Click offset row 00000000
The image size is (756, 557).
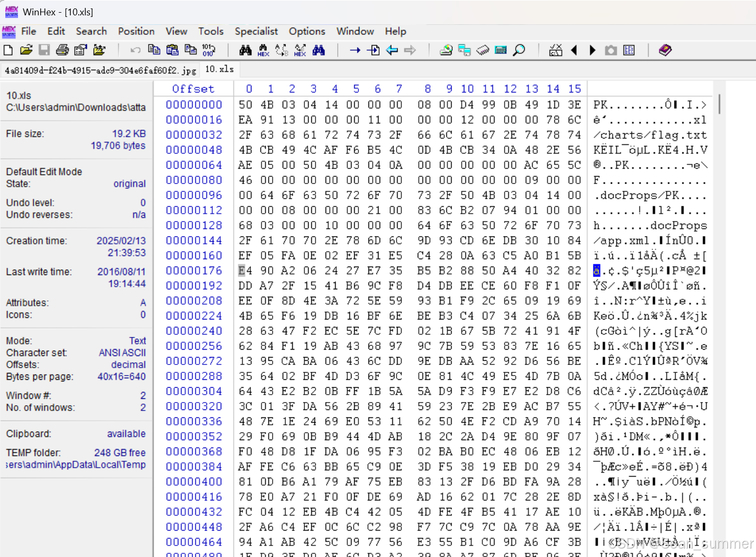pyautogui.click(x=194, y=105)
